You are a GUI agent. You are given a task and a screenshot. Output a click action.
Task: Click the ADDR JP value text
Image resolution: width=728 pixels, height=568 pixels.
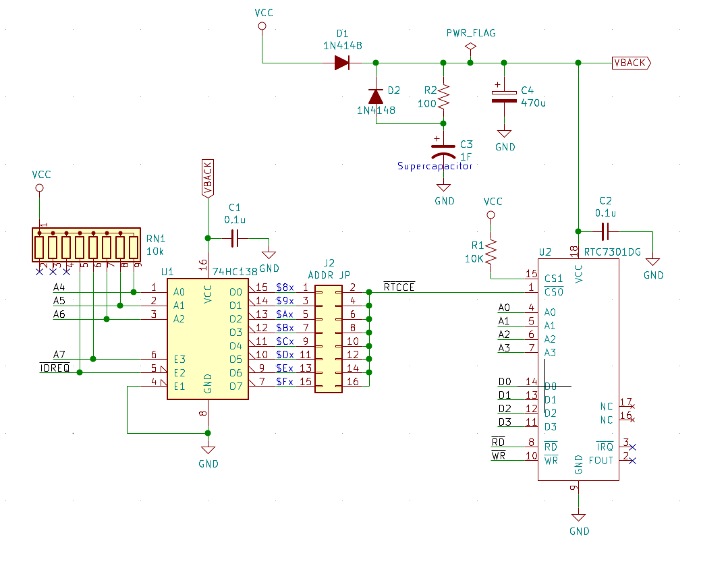click(329, 275)
